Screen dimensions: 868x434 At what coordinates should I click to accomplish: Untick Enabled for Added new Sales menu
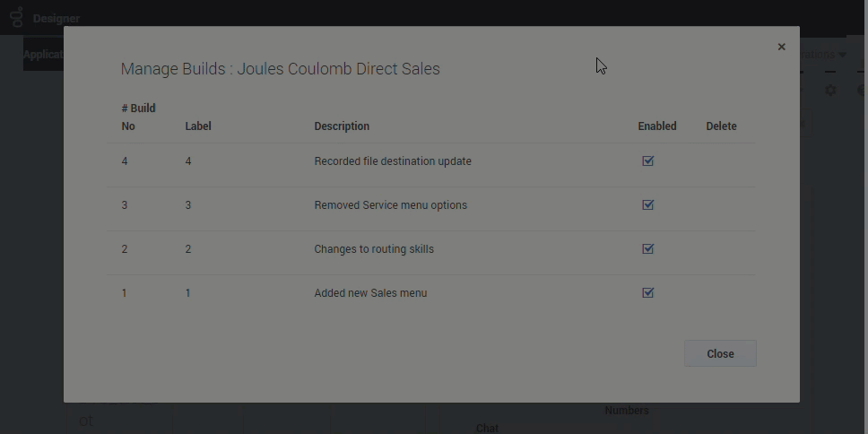tap(648, 293)
